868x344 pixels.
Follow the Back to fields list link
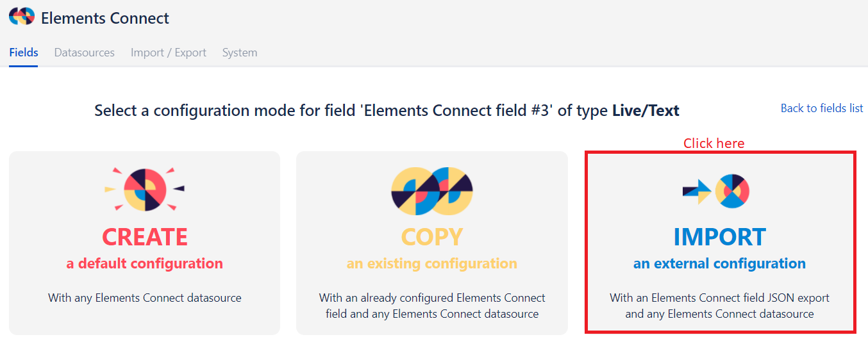coord(821,108)
